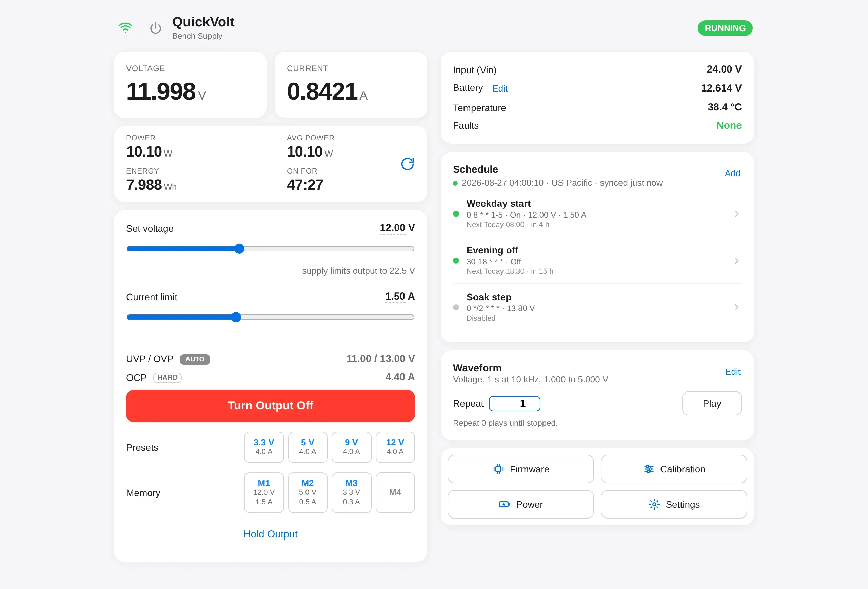The width and height of the screenshot is (868, 589).
Task: Play the waveform
Action: click(x=711, y=403)
